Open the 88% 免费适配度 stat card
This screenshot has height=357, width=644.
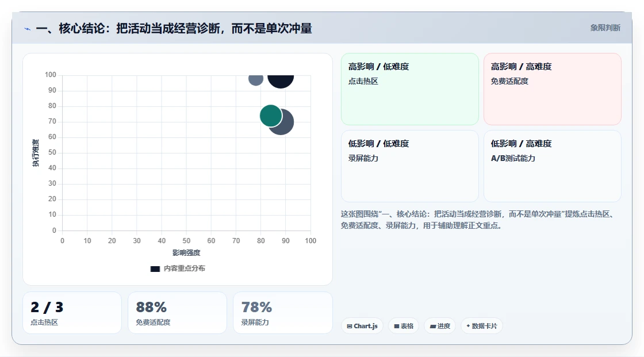[178, 313]
